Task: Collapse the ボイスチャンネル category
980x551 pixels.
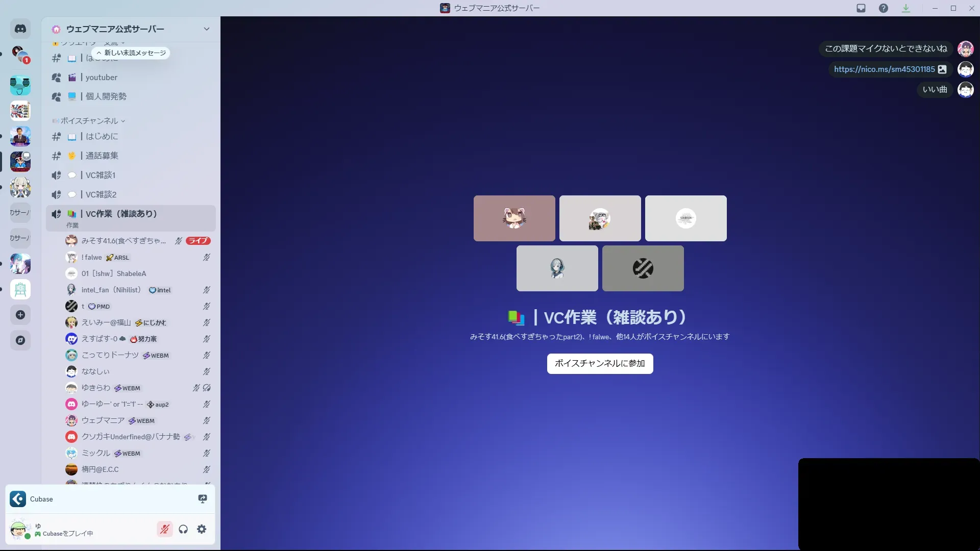Action: [90, 121]
